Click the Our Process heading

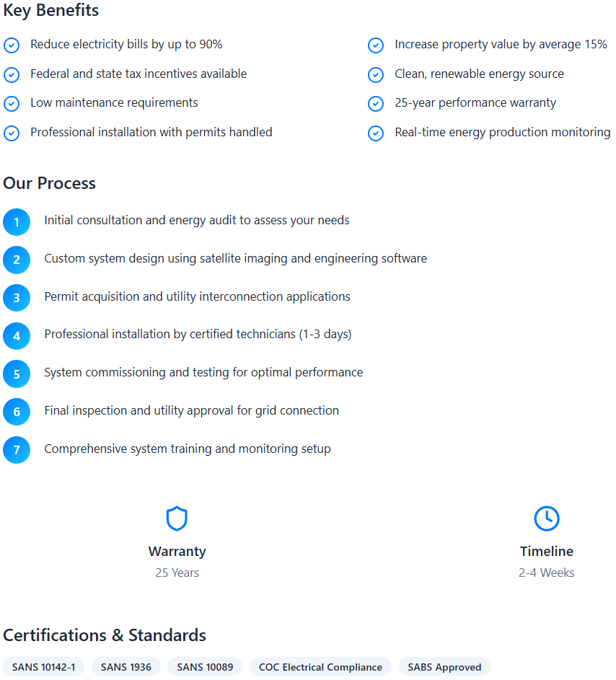(50, 183)
